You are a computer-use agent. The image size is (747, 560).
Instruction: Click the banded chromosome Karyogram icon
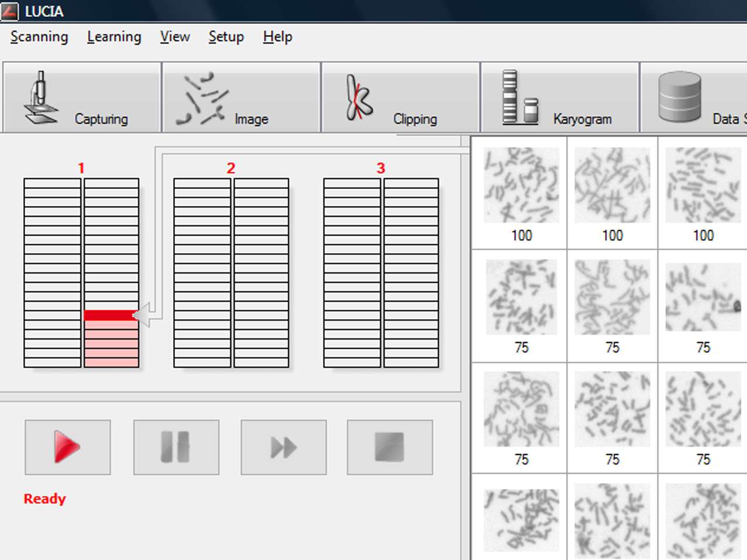(x=520, y=97)
